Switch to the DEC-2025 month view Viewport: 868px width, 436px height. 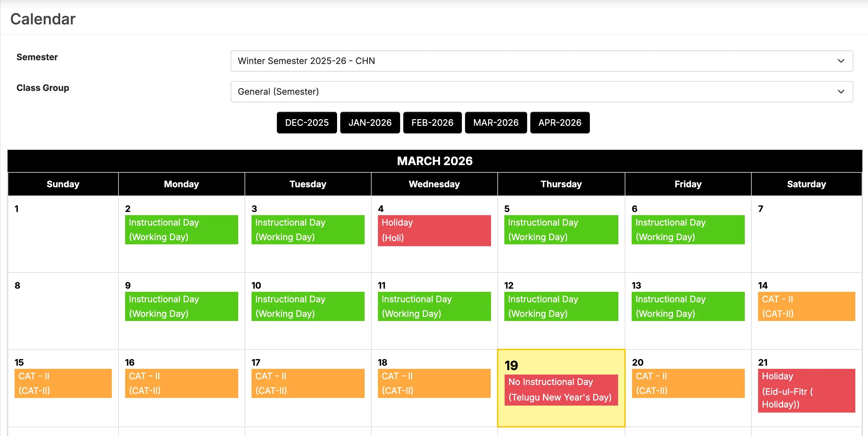point(306,123)
